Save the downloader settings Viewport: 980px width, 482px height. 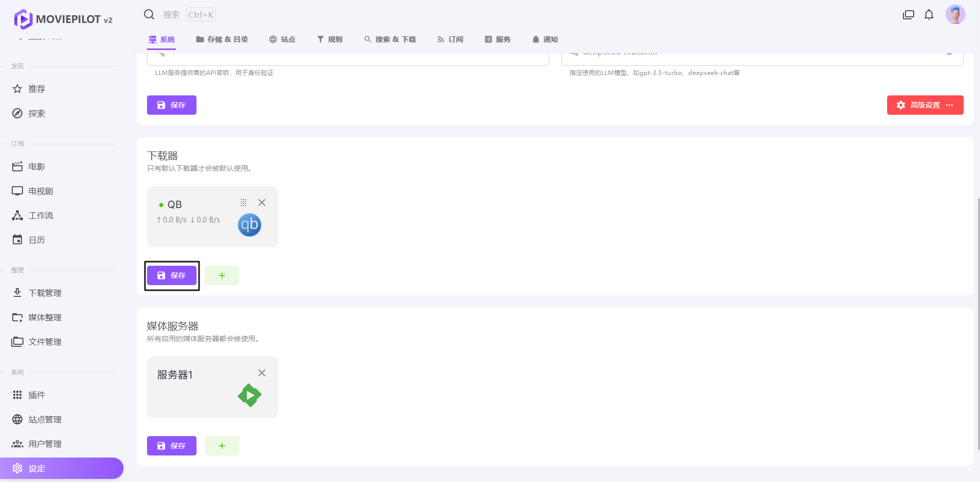point(171,275)
